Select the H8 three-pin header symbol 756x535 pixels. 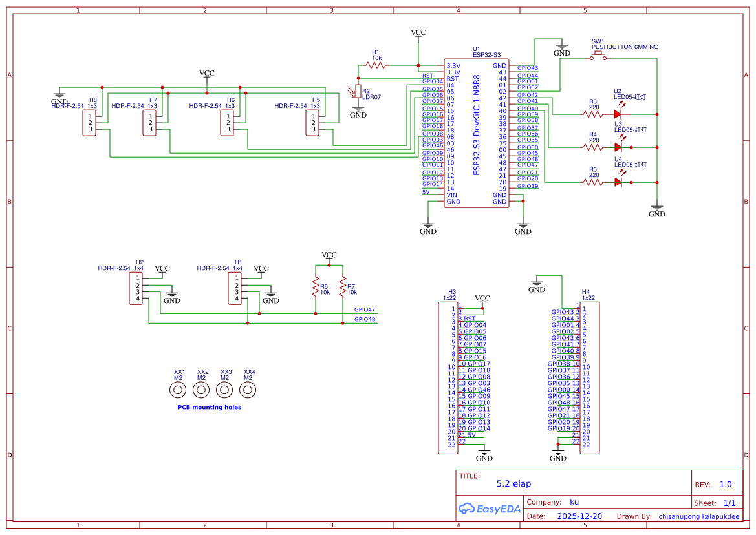pyautogui.click(x=89, y=123)
